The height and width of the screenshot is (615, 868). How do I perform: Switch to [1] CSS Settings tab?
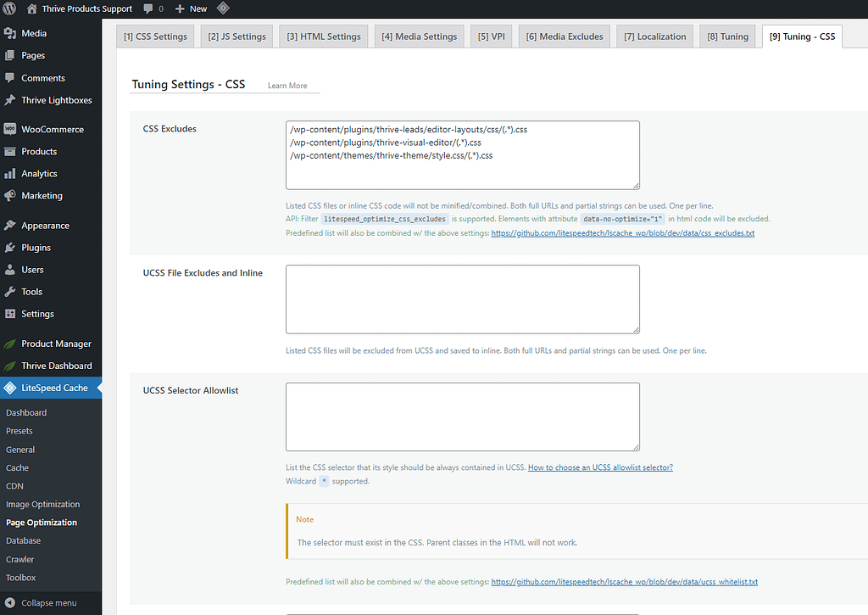[156, 36]
